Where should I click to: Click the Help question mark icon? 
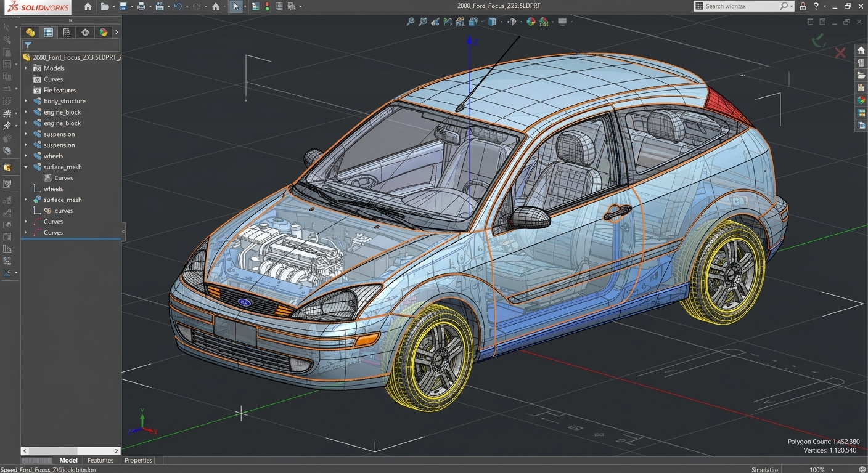pos(816,6)
